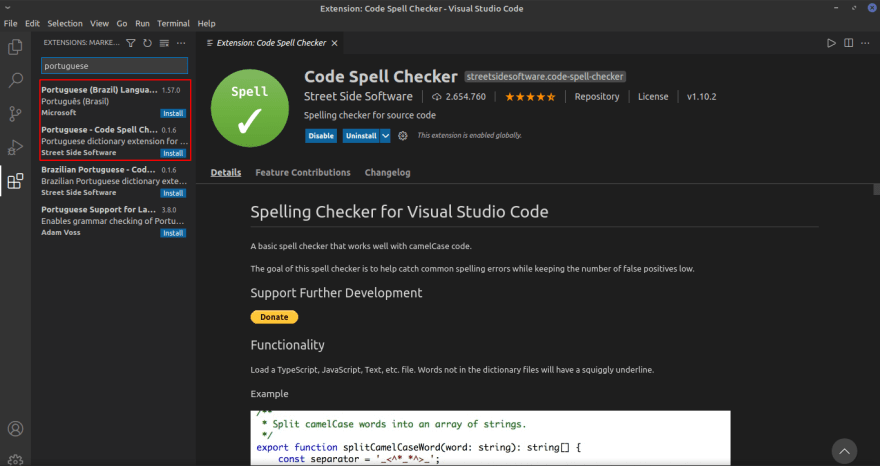Open the Go menu

click(x=122, y=24)
